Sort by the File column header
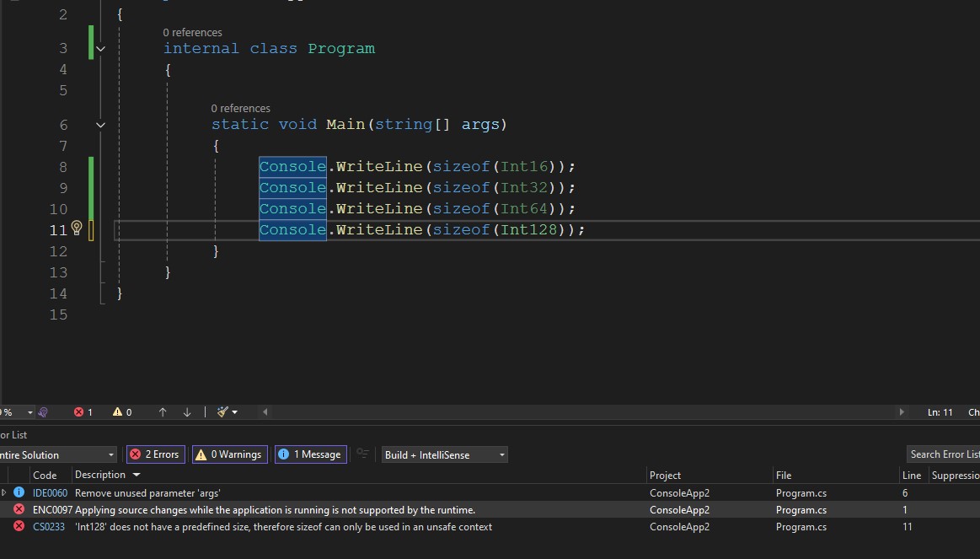 coord(784,476)
